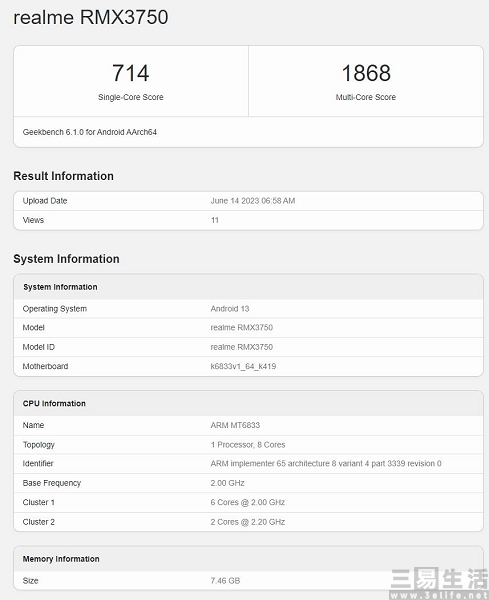The height and width of the screenshot is (600, 489).
Task: Select the 2 Cores @ 2.20 GHz value
Action: (x=248, y=522)
